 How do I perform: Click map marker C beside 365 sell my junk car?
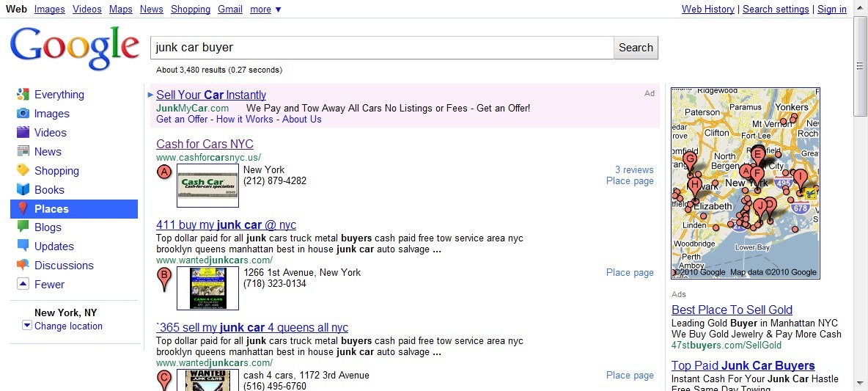pos(164,380)
